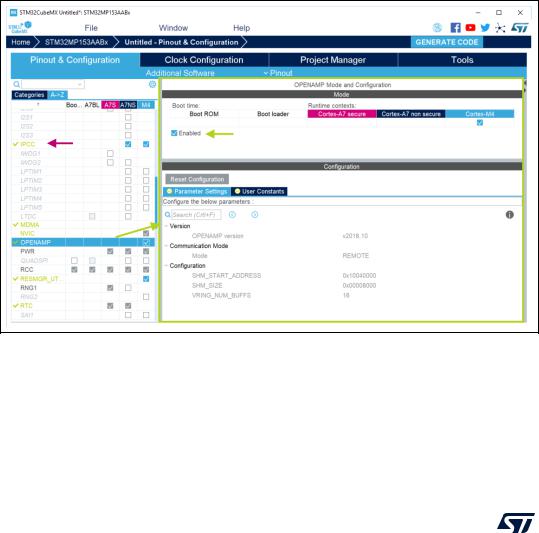Open the User Constants tab
The width and height of the screenshot is (539, 533).
[260, 191]
